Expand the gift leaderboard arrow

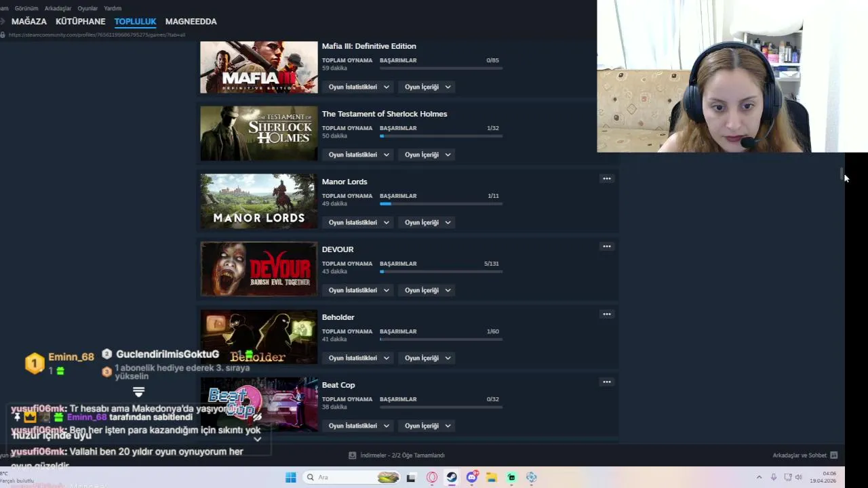click(138, 392)
